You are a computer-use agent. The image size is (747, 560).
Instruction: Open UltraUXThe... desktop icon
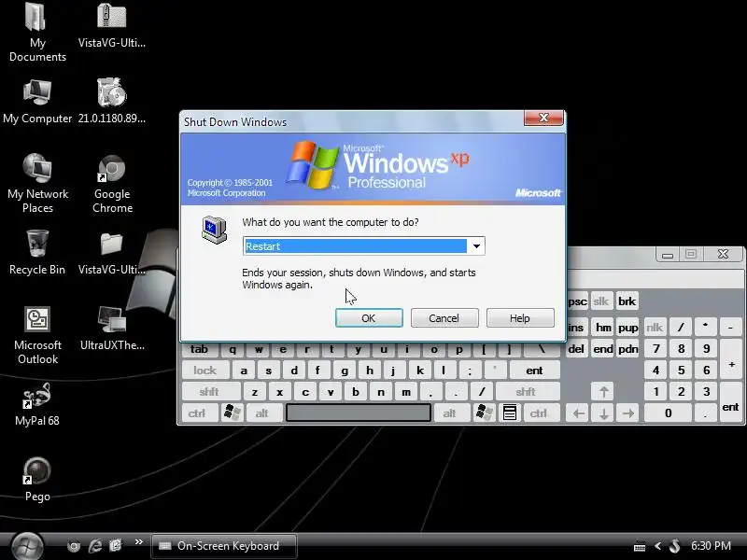point(111,329)
